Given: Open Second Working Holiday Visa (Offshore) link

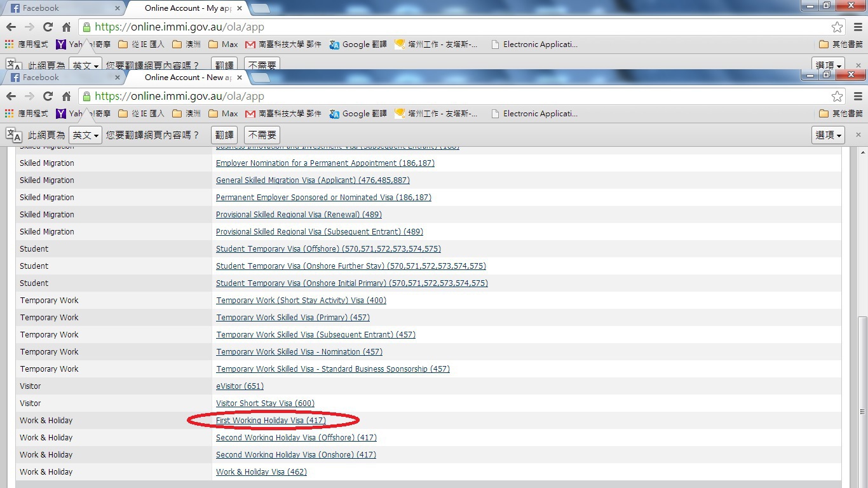Looking at the screenshot, I should 296,438.
